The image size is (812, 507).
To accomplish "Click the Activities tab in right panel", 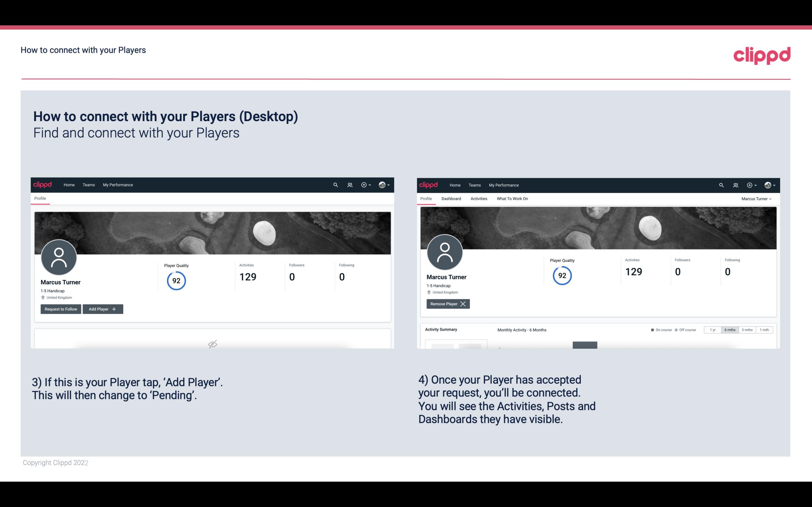I will click(x=479, y=199).
